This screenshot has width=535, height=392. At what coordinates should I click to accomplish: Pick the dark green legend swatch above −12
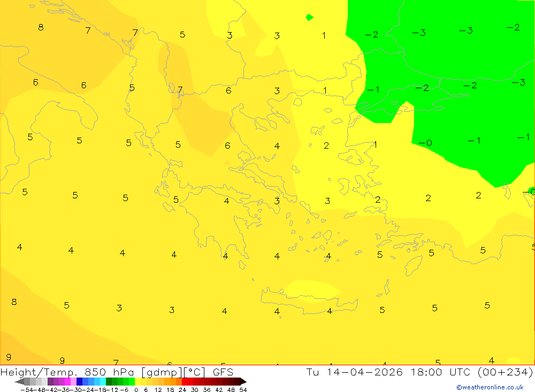(109, 381)
